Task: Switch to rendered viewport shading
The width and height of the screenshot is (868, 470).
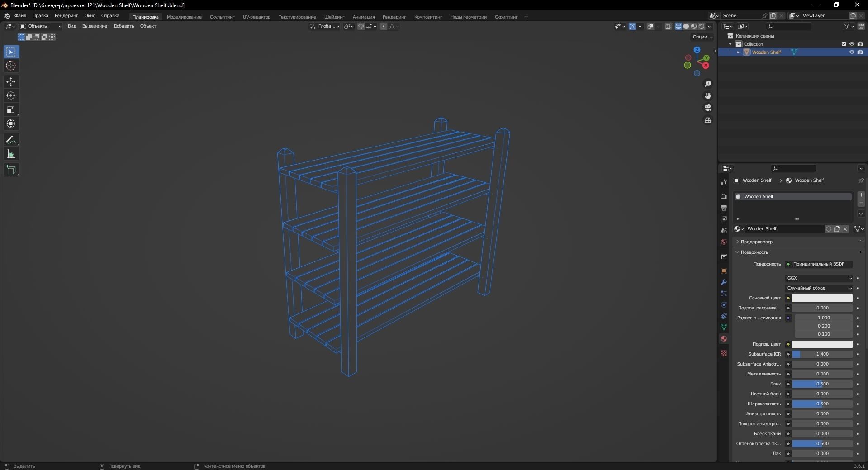Action: tap(702, 26)
